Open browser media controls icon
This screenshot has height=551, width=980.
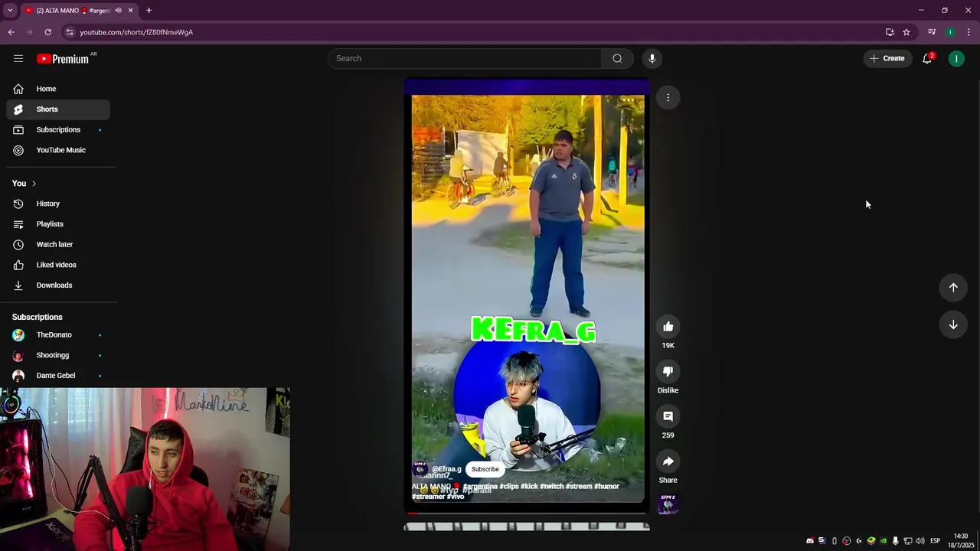(x=932, y=32)
